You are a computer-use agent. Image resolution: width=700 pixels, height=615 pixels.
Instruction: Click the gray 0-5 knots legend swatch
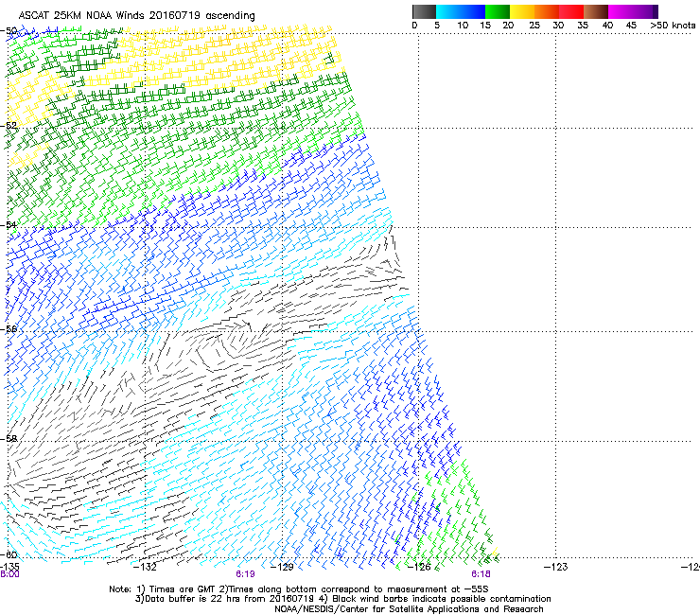(x=424, y=11)
